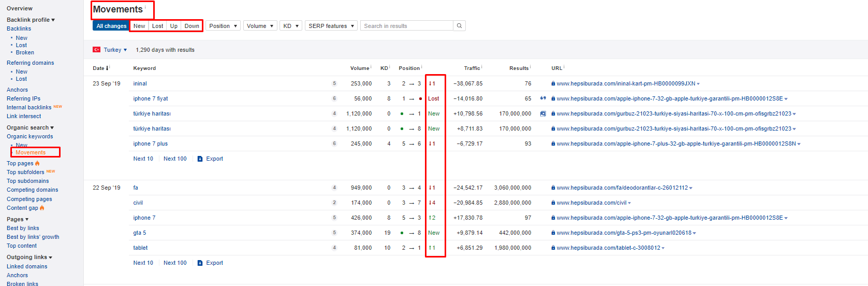Select the New filter tab
868x286 pixels.
[139, 26]
